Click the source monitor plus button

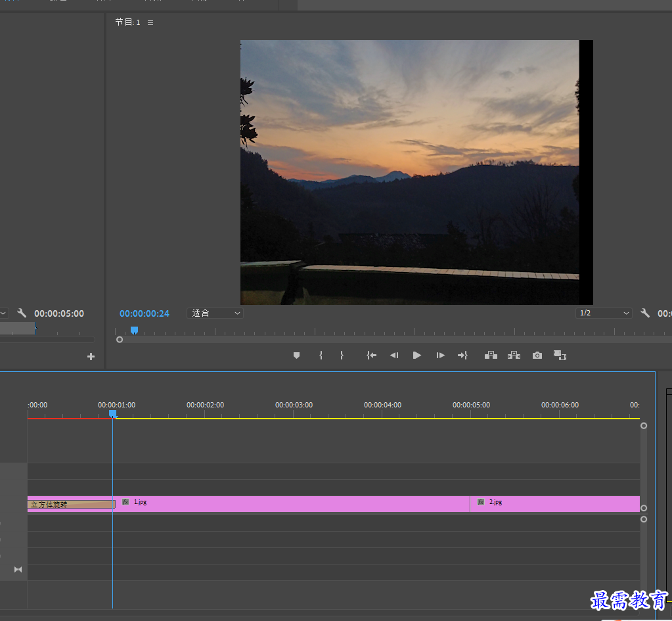click(x=91, y=356)
